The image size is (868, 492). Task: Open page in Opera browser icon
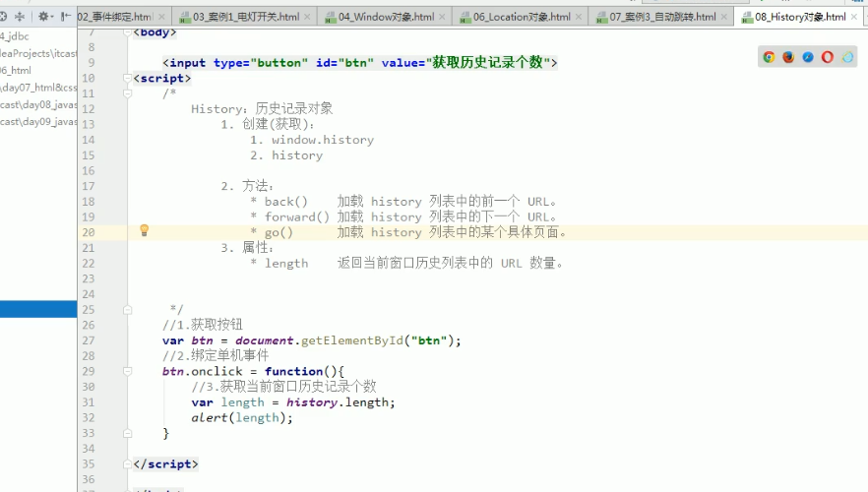[828, 57]
